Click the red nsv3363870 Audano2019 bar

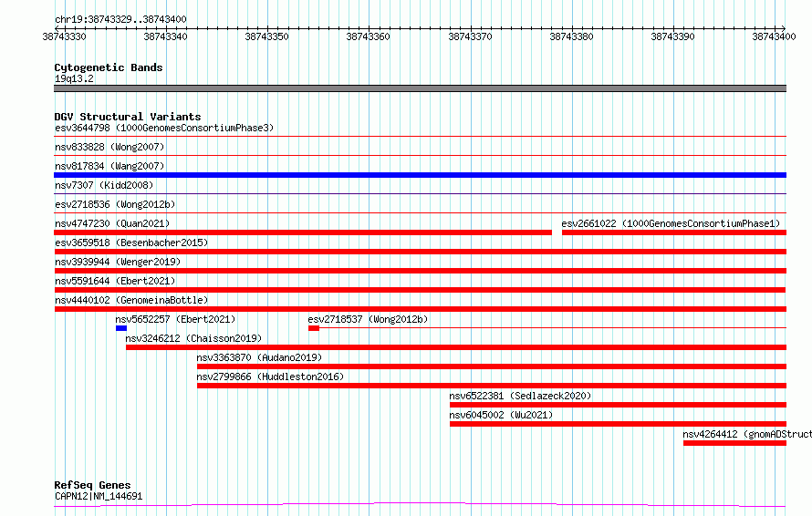(x=492, y=366)
